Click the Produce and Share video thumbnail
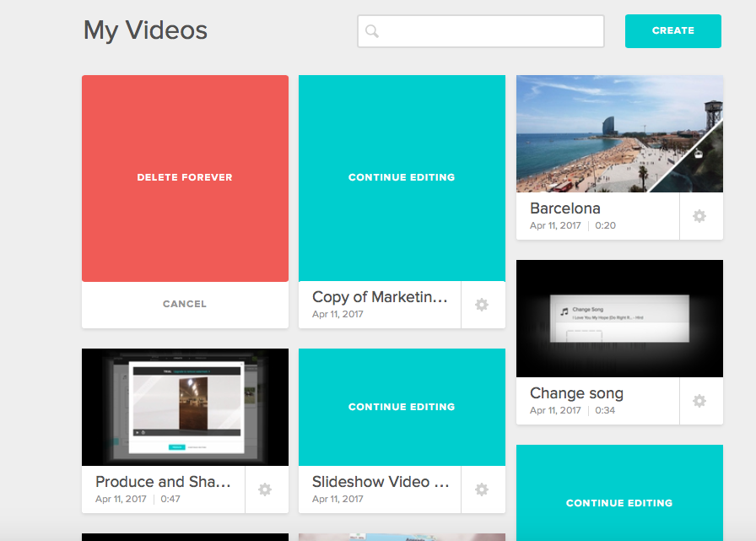The width and height of the screenshot is (756, 541). [x=185, y=407]
